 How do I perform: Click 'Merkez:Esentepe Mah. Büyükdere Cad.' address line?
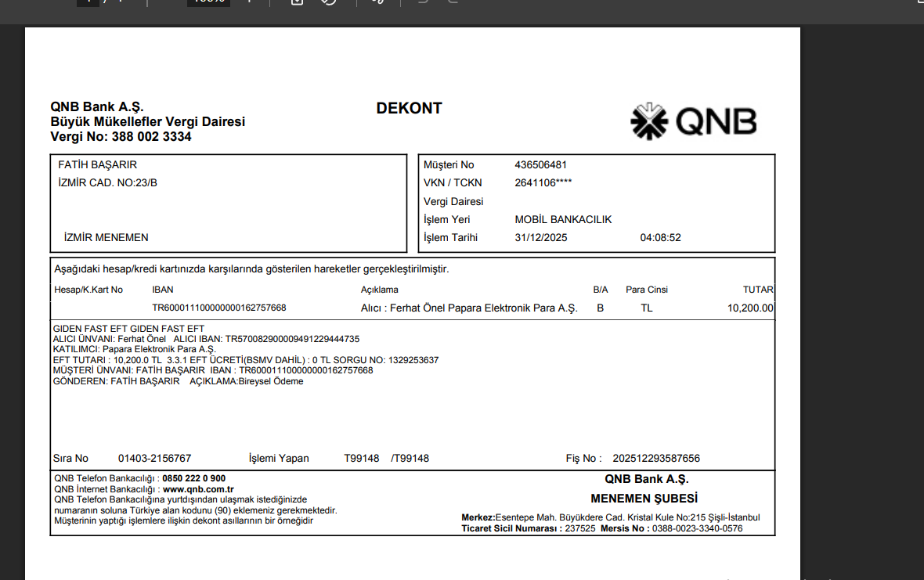coord(611,517)
